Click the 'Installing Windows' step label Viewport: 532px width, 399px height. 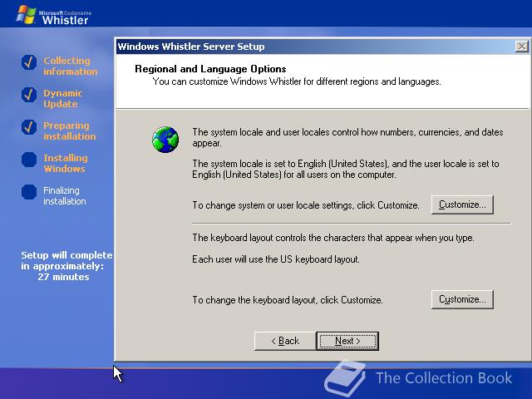[66, 163]
